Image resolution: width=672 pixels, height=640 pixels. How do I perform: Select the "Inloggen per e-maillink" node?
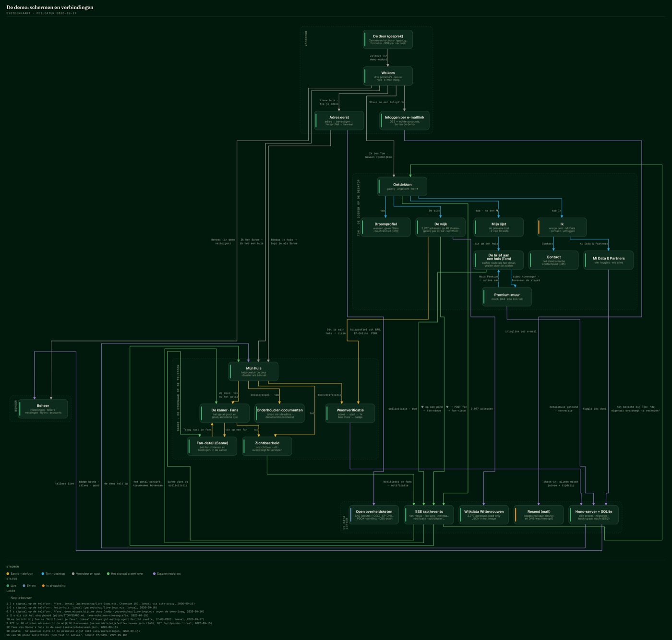click(x=404, y=120)
